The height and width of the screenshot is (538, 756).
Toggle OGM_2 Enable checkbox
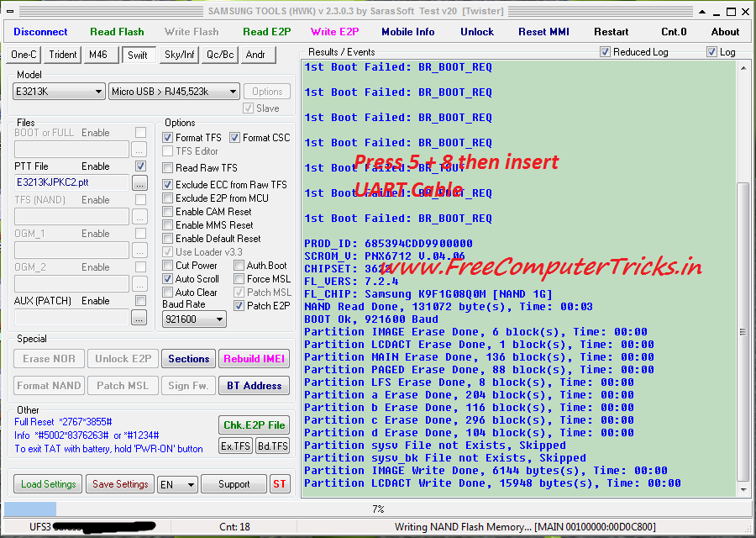[140, 266]
